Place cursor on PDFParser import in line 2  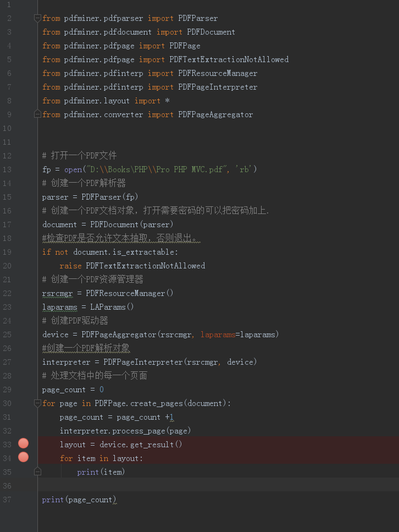click(x=198, y=18)
